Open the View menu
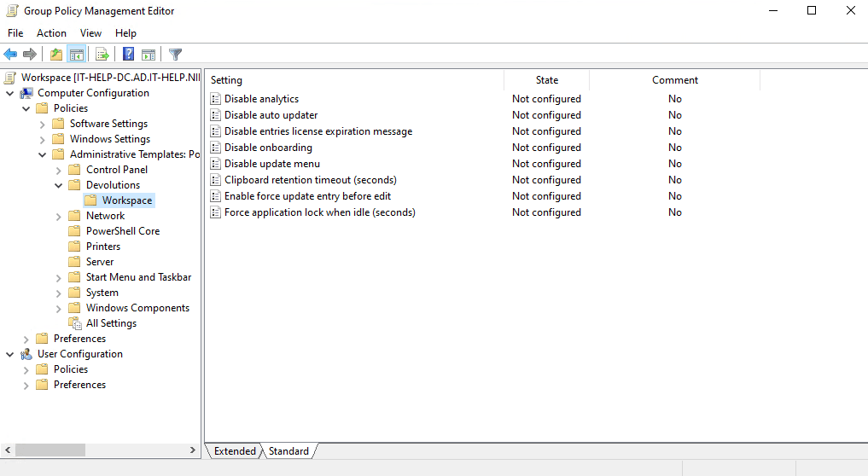The width and height of the screenshot is (868, 476). [90, 33]
